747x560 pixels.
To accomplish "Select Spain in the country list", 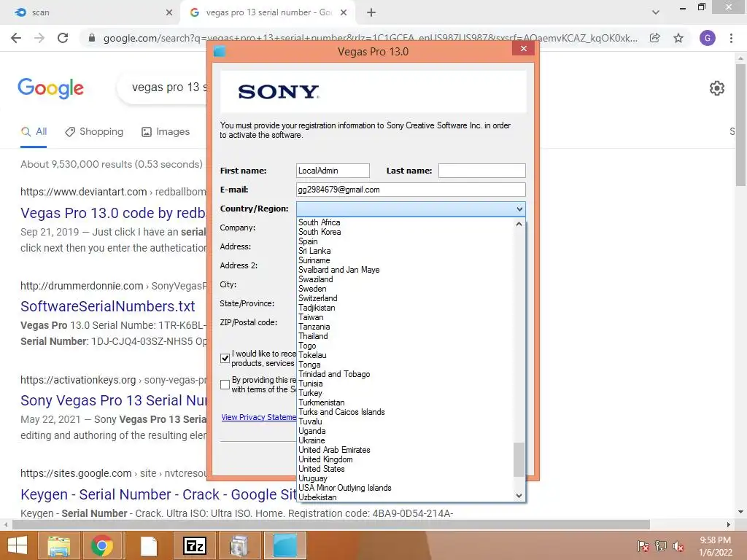I will point(308,241).
